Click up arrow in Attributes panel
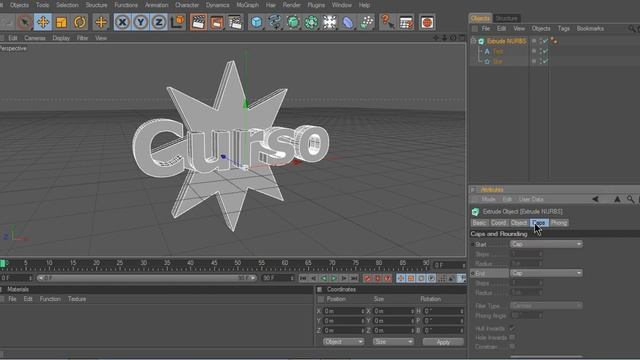This screenshot has height=360, width=640. pyautogui.click(x=617, y=199)
